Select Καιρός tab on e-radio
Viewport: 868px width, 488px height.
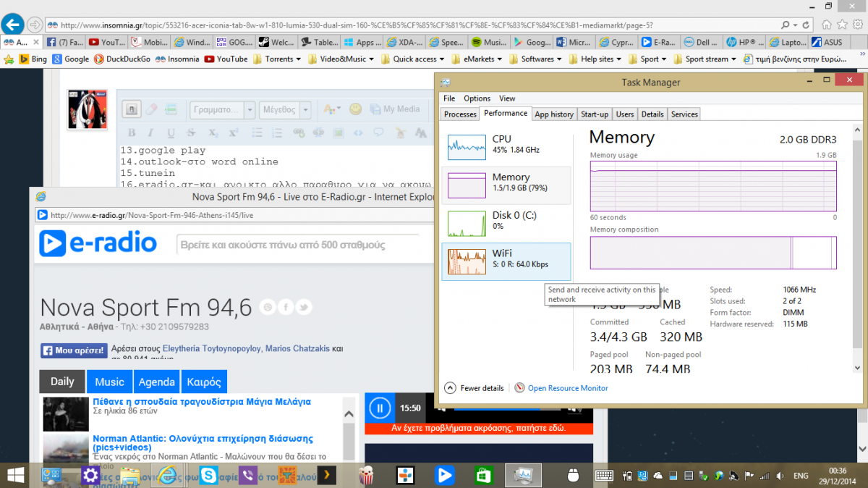[204, 382]
